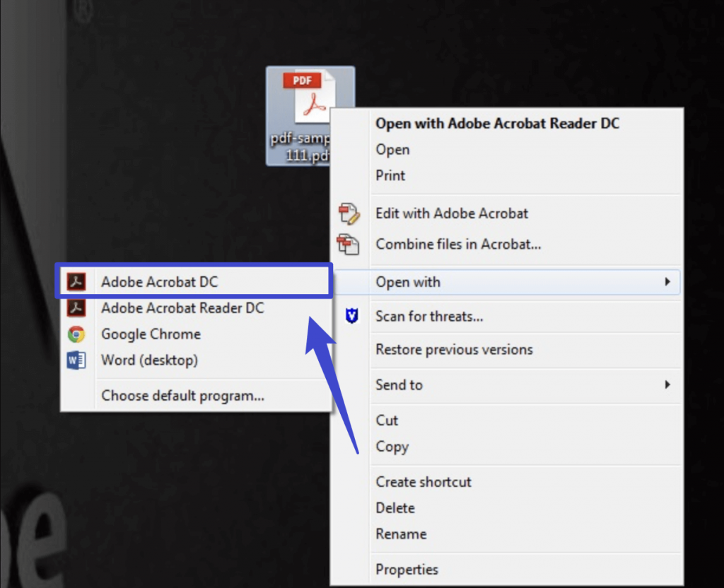Select the Rename option

(401, 534)
